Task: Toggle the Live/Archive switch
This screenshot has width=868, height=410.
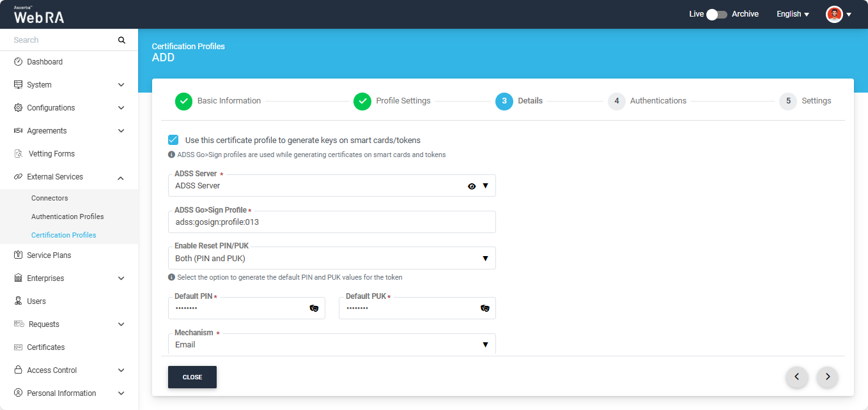Action: (717, 14)
